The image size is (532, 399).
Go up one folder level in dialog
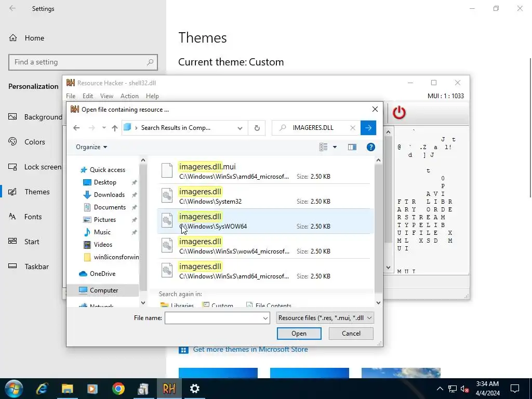115,128
